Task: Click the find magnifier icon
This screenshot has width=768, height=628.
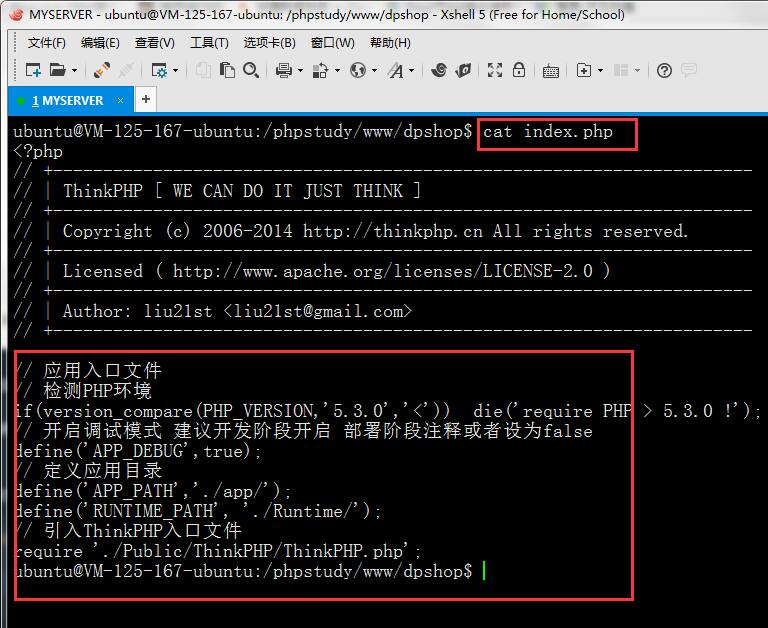Action: click(251, 71)
